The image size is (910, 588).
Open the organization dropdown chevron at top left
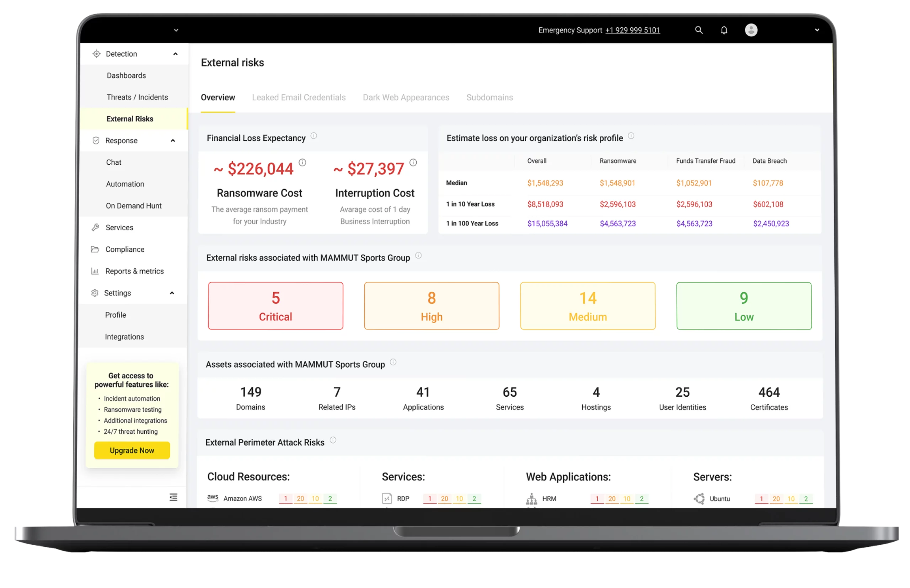(176, 30)
